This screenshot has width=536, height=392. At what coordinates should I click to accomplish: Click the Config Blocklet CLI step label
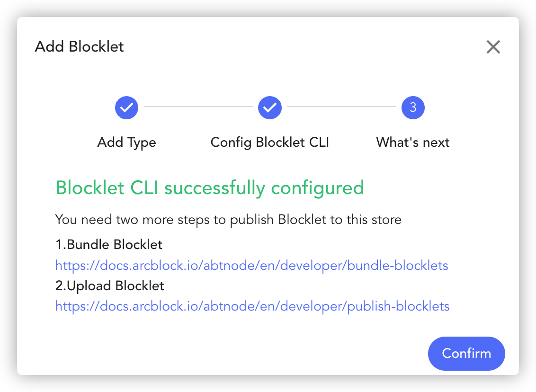point(270,143)
